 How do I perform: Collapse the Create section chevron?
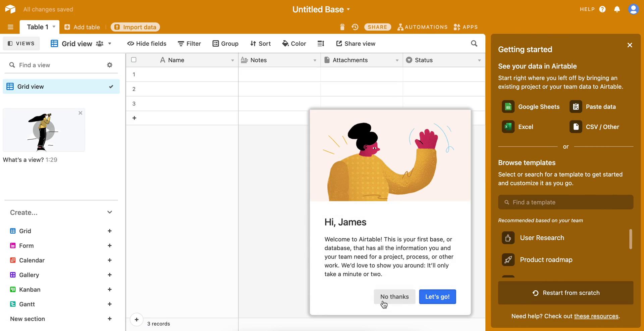click(x=109, y=212)
